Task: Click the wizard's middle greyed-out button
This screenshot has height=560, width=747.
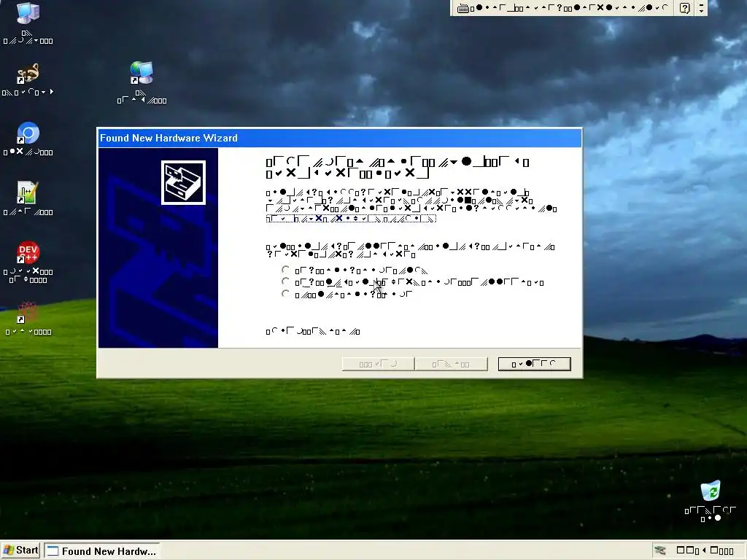Action: pyautogui.click(x=451, y=365)
